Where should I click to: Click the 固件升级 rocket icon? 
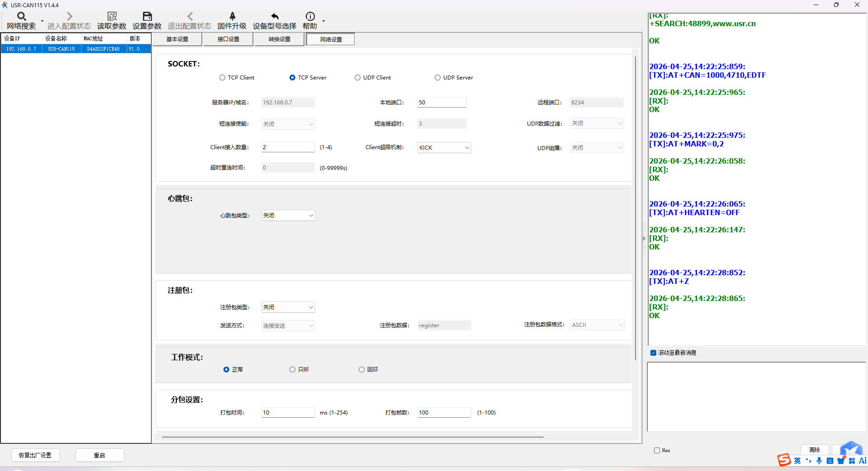point(232,16)
